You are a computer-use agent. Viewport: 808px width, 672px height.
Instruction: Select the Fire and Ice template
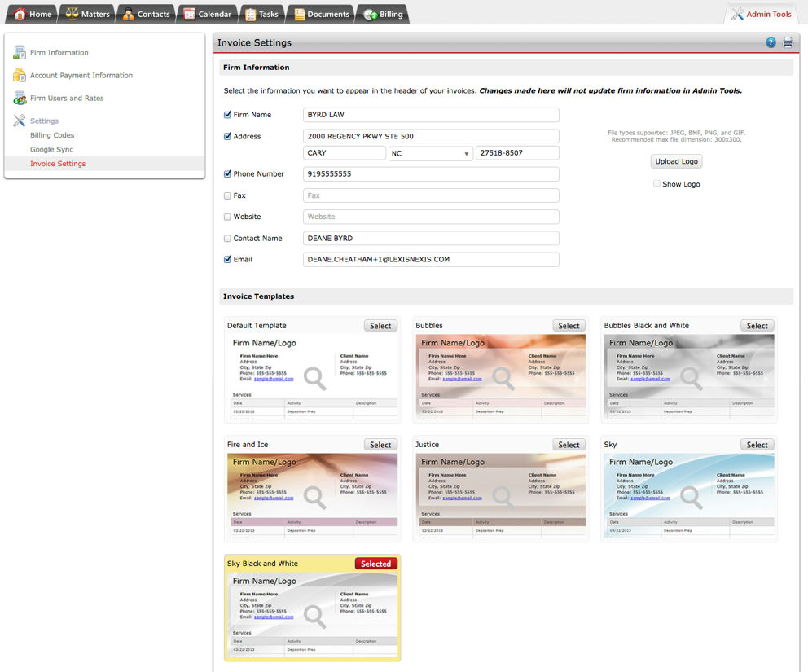[380, 445]
